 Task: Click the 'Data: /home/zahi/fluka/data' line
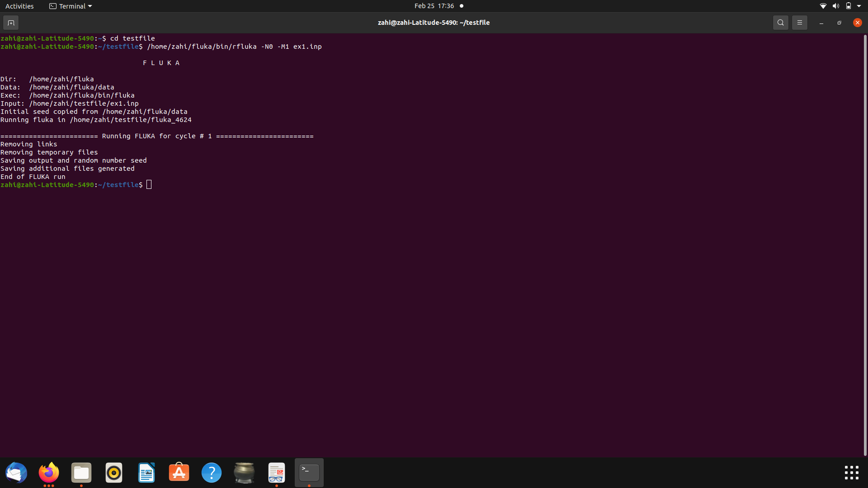click(x=57, y=87)
